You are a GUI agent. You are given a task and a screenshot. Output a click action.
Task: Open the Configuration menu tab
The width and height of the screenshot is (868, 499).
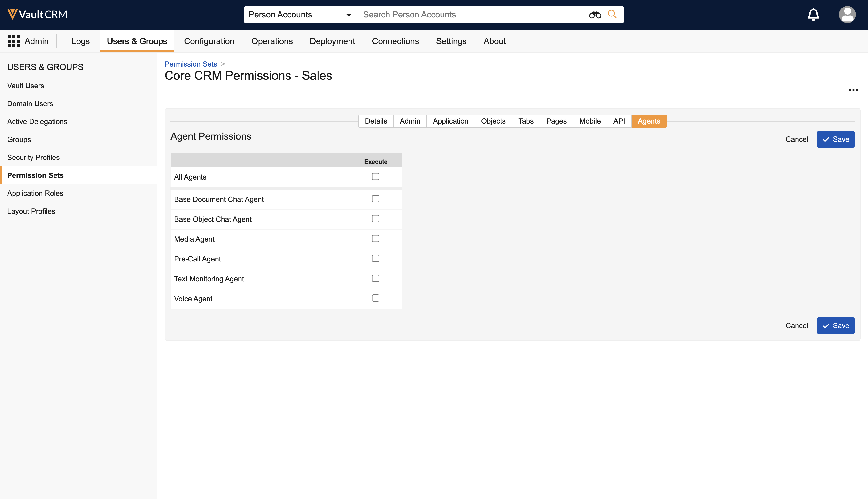tap(209, 41)
